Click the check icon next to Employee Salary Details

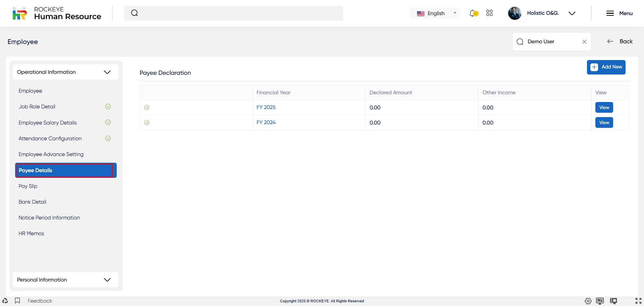(x=108, y=122)
